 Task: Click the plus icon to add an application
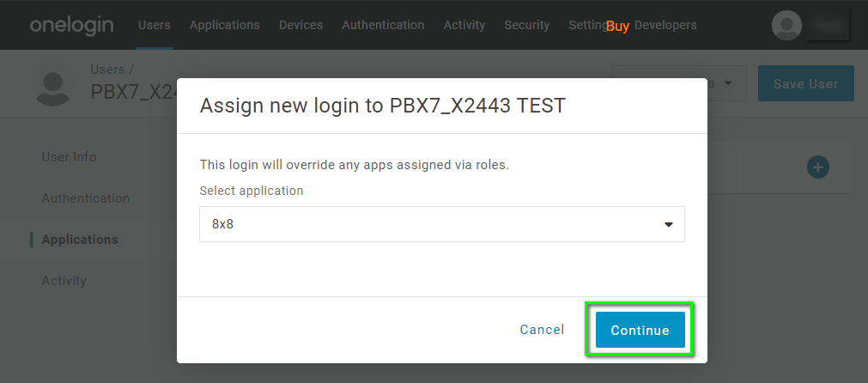817,167
